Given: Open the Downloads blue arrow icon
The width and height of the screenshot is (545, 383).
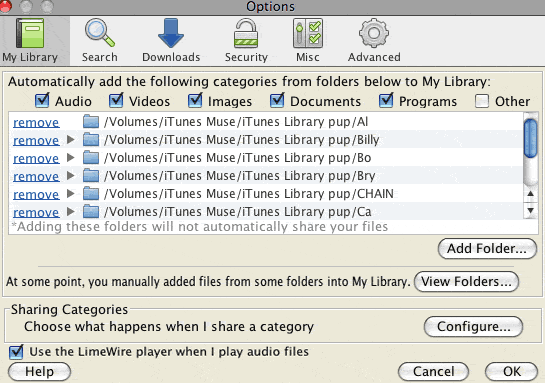Looking at the screenshot, I should coord(171,33).
